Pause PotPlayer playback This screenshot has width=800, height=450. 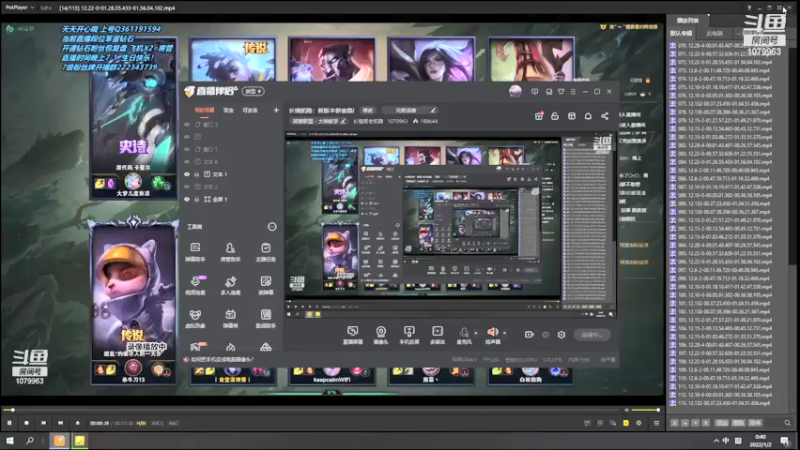click(x=9, y=423)
